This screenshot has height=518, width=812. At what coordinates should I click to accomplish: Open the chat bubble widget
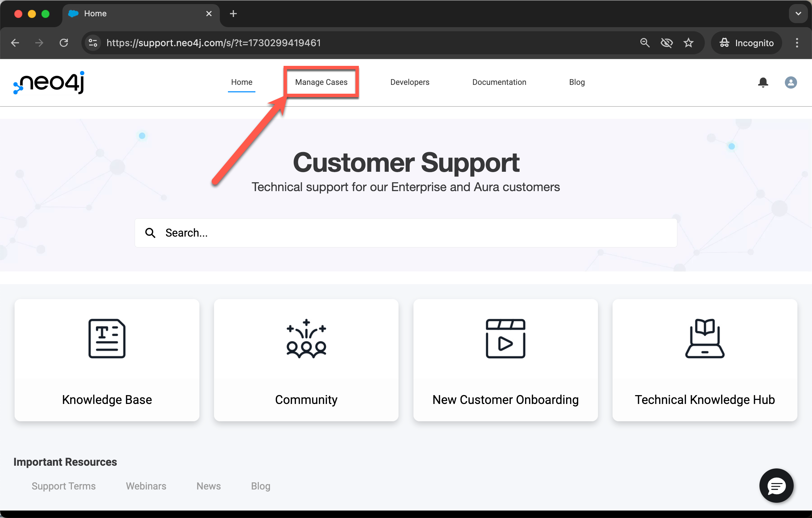[776, 485]
